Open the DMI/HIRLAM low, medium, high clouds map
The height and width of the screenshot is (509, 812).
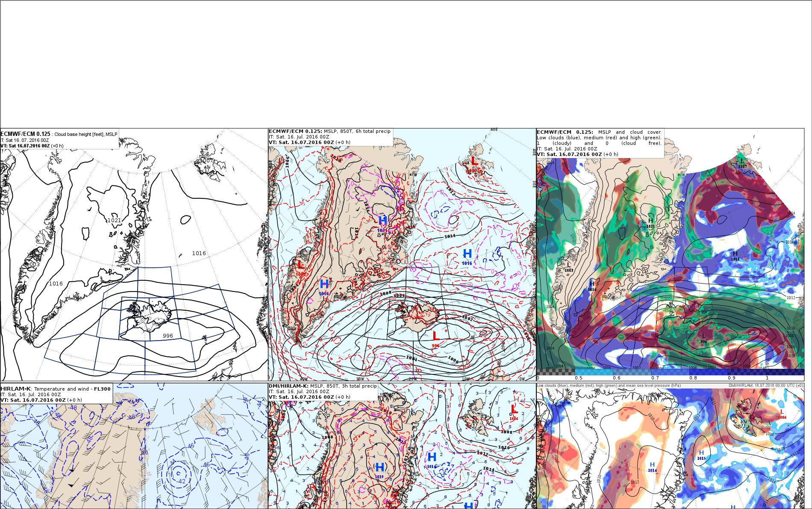[x=670, y=446]
